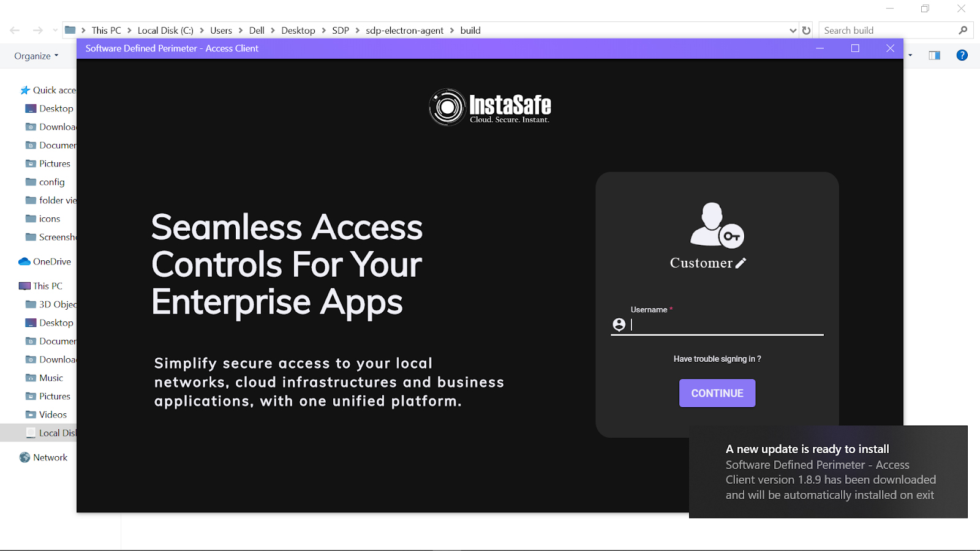Open sdp-electron-agent in the address bar
This screenshot has width=980, height=551.
(404, 30)
